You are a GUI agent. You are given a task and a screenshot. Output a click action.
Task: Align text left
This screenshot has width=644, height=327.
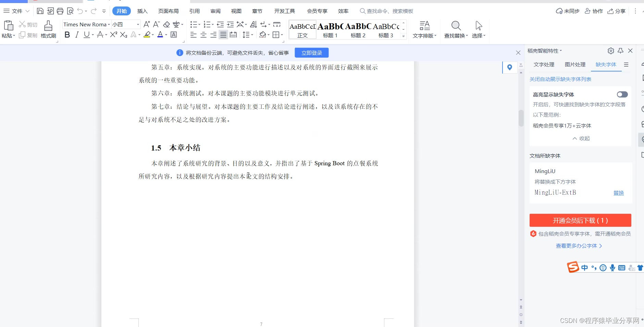coord(194,35)
